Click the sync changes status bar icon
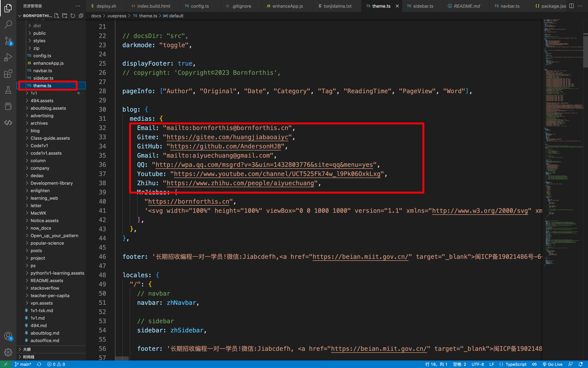The width and height of the screenshot is (588, 368). (x=39, y=364)
